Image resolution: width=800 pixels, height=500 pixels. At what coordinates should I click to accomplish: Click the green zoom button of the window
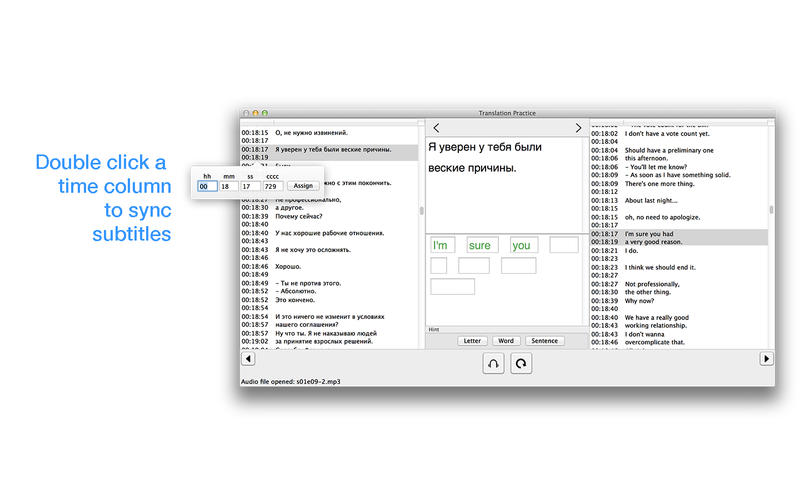point(265,113)
